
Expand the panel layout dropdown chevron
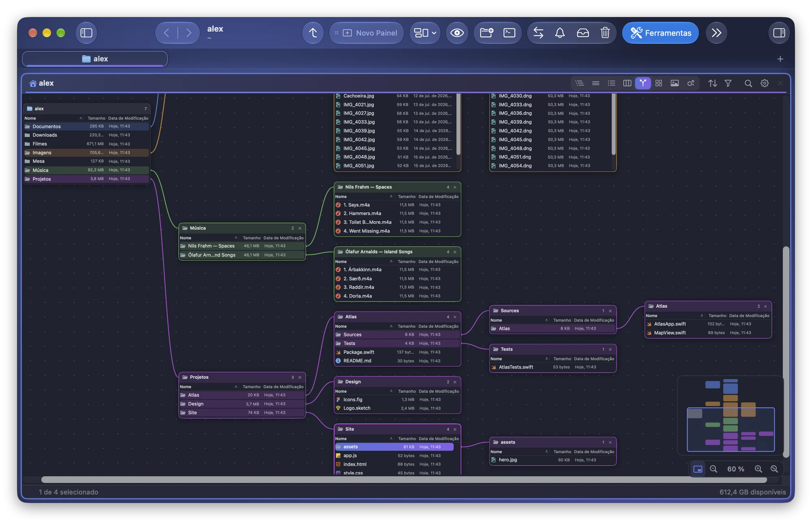click(434, 33)
